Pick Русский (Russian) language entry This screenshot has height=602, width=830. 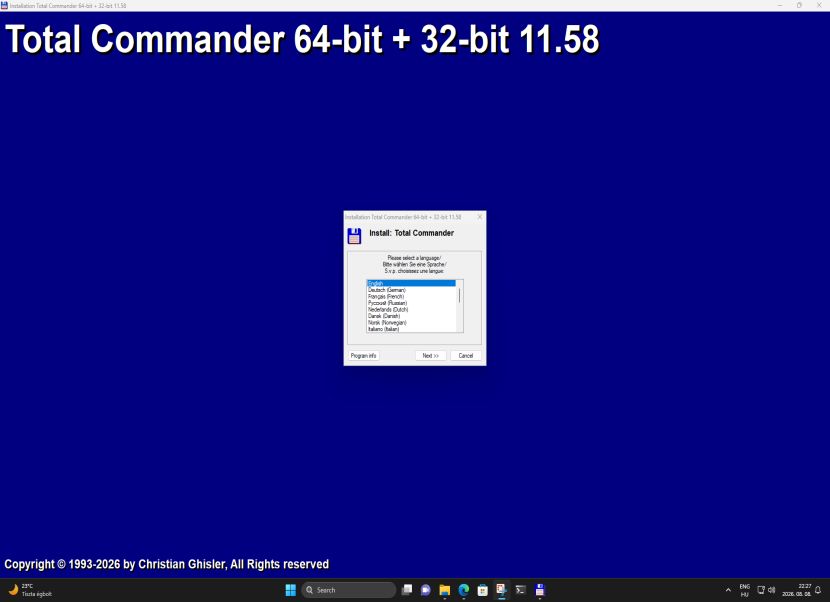tap(411, 303)
